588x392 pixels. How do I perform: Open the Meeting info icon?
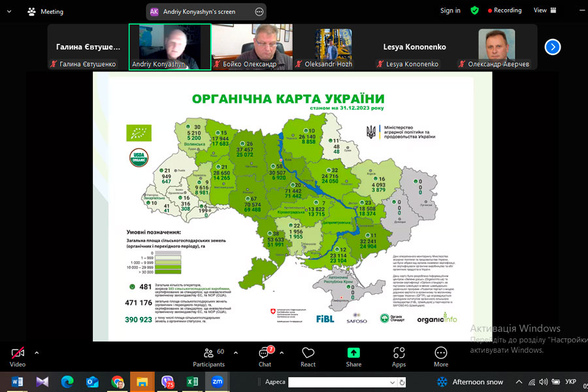31,12
